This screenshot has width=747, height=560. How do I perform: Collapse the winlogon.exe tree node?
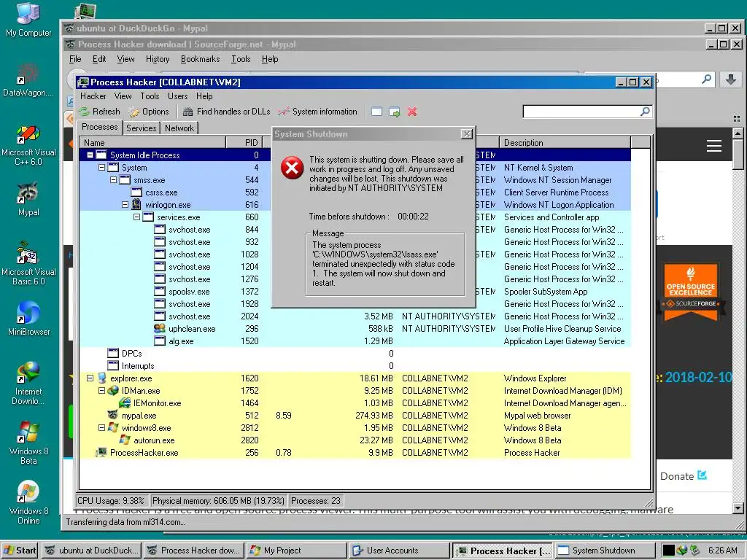(125, 205)
